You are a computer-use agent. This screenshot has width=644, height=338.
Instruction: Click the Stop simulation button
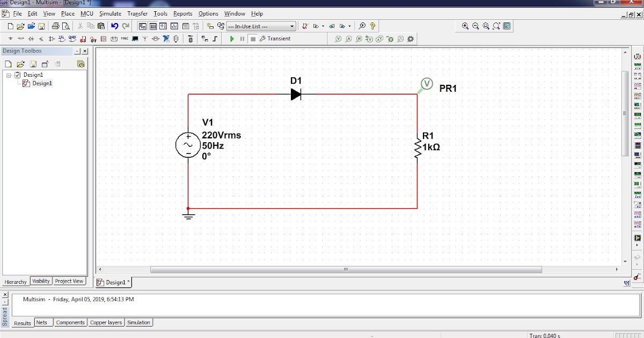(x=253, y=38)
